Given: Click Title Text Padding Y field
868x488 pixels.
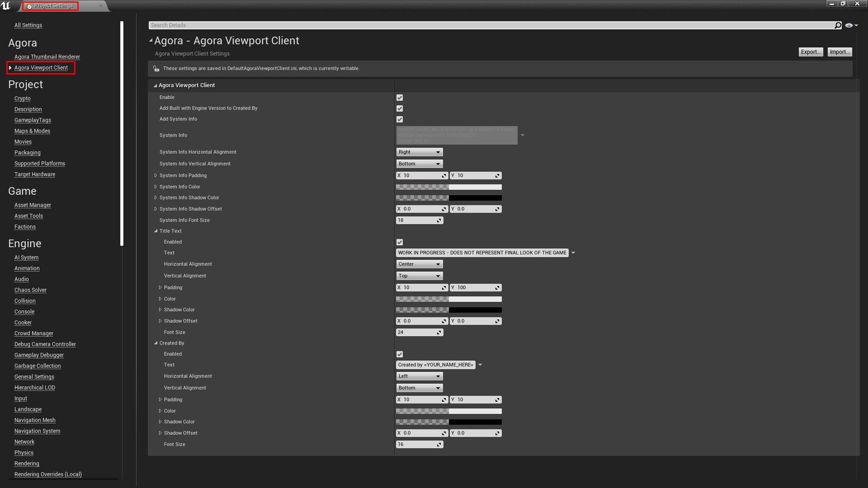Looking at the screenshot, I should pos(476,288).
